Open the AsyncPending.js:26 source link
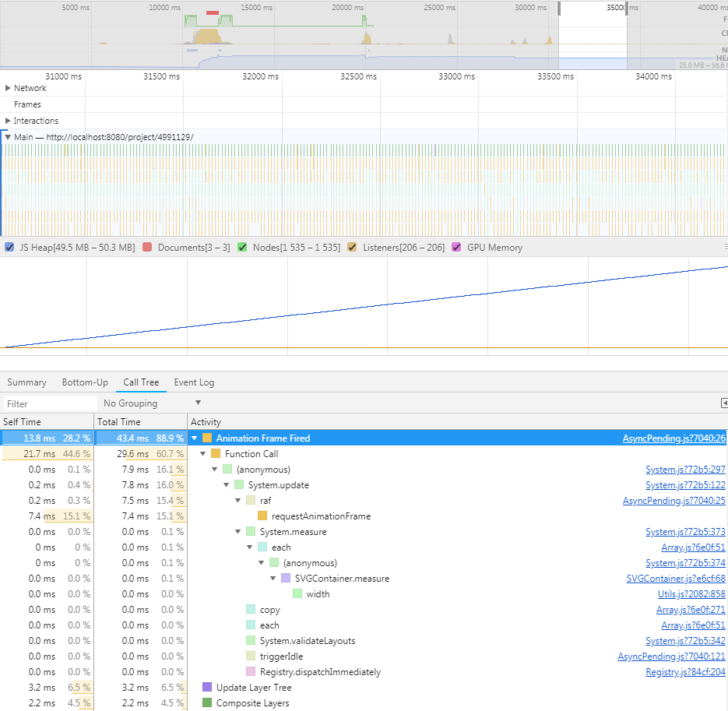 point(673,438)
